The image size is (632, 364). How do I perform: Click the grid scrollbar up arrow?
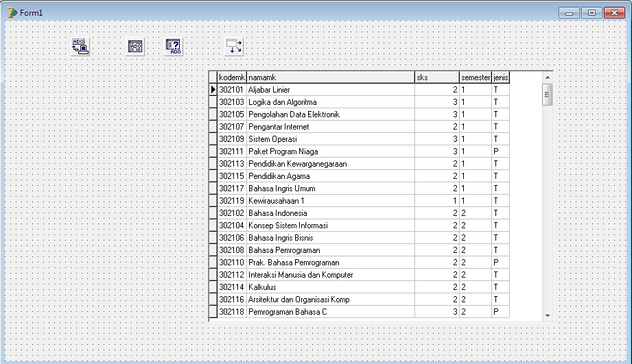[548, 77]
